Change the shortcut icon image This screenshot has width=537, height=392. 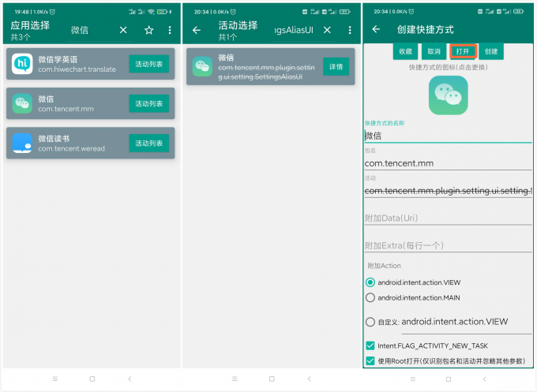click(449, 95)
